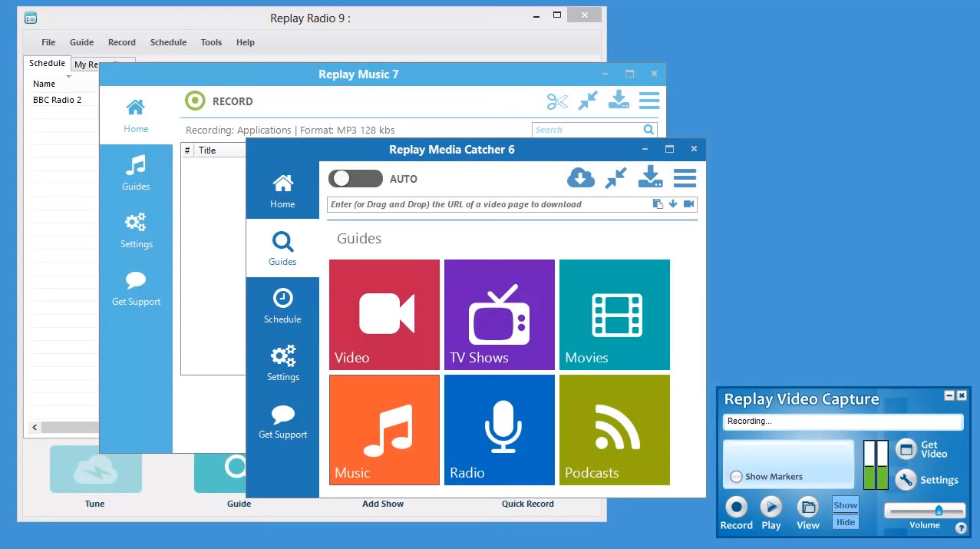This screenshot has width=980, height=549.
Task: Open Settings in Replay Video Capture
Action: click(927, 480)
